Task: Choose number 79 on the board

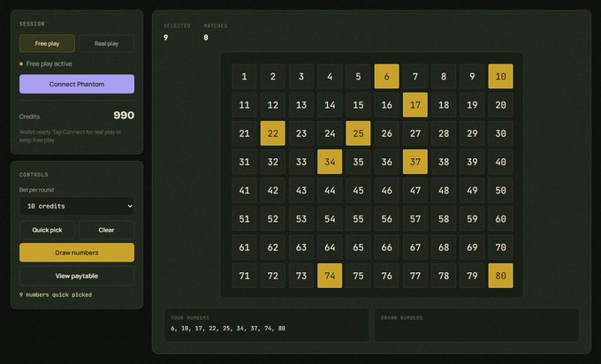Action: tap(472, 276)
